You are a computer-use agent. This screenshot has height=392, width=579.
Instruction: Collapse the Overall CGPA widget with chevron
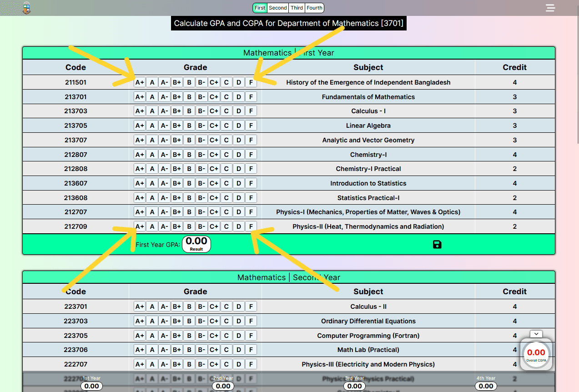[536, 334]
